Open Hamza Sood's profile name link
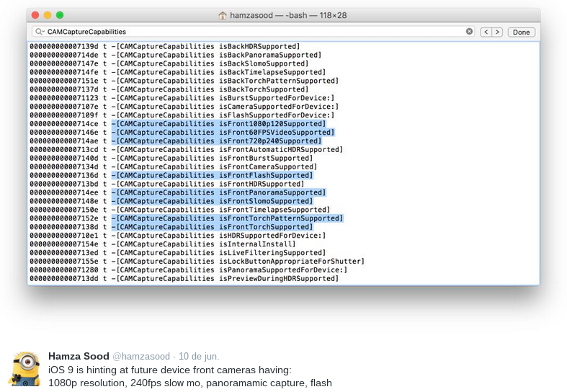This screenshot has width=567, height=392. coord(79,356)
